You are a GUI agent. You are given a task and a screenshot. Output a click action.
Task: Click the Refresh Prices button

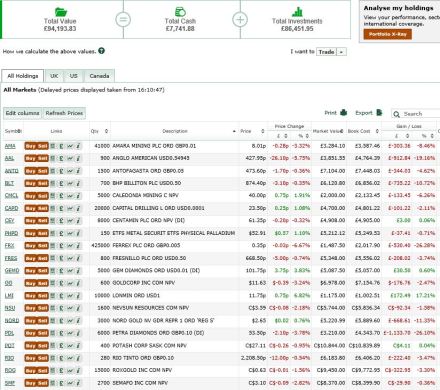(x=64, y=113)
